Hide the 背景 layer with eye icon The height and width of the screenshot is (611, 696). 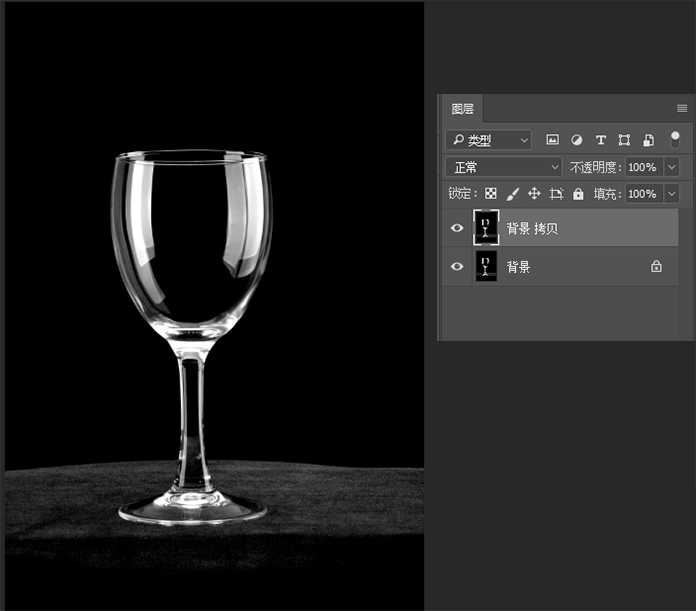pyautogui.click(x=457, y=267)
